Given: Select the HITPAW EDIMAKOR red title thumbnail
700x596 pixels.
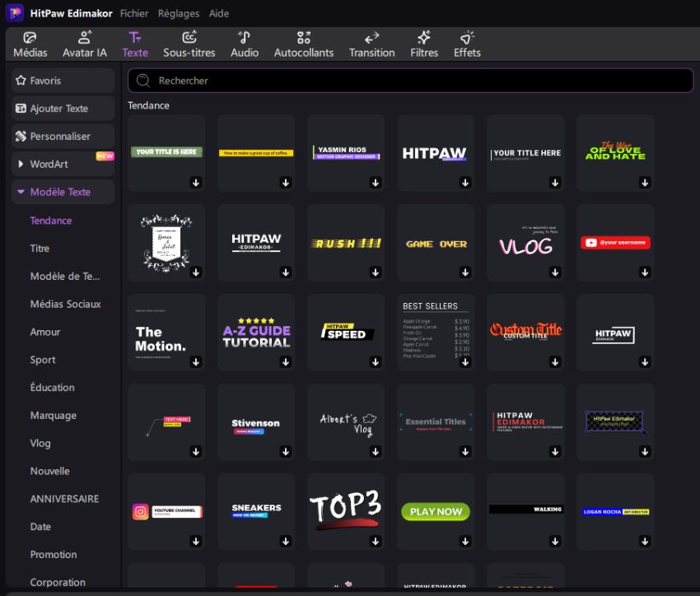Looking at the screenshot, I should pos(526,422).
